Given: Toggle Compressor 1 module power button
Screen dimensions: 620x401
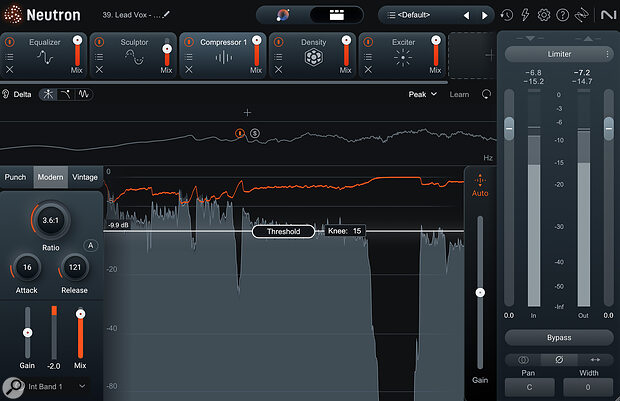Looking at the screenshot, I should click(x=189, y=42).
